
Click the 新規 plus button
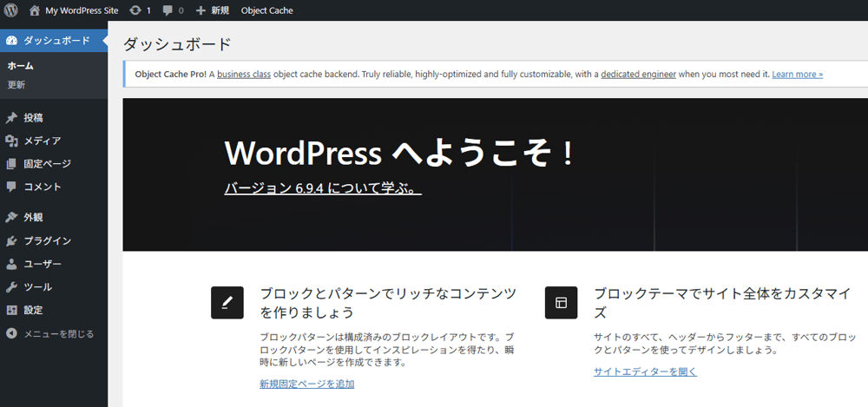coord(213,10)
